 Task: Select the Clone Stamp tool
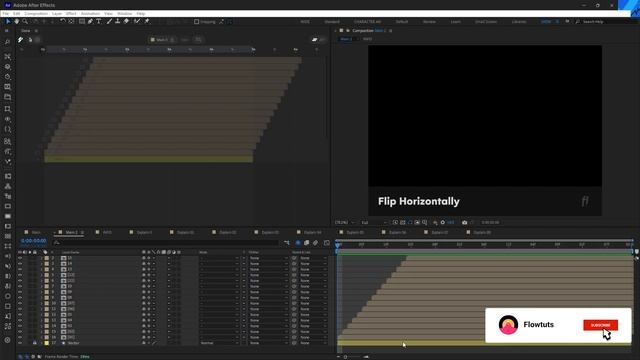(x=118, y=21)
